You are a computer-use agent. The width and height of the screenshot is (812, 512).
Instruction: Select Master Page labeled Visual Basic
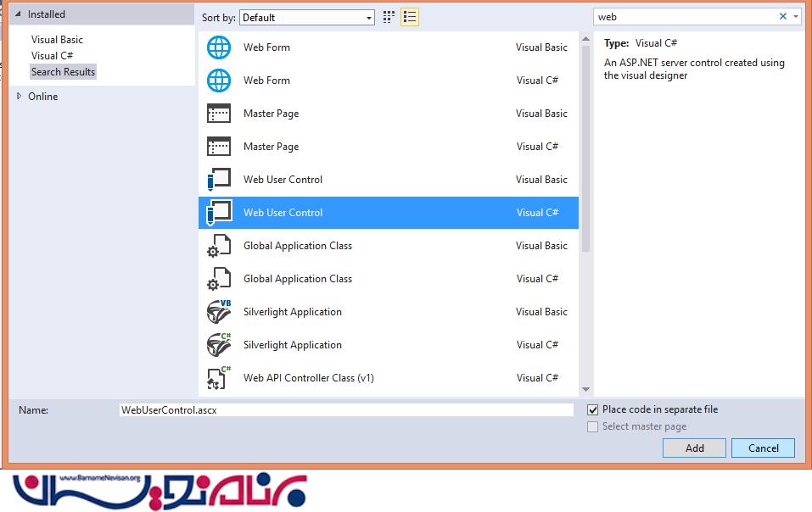pos(389,114)
